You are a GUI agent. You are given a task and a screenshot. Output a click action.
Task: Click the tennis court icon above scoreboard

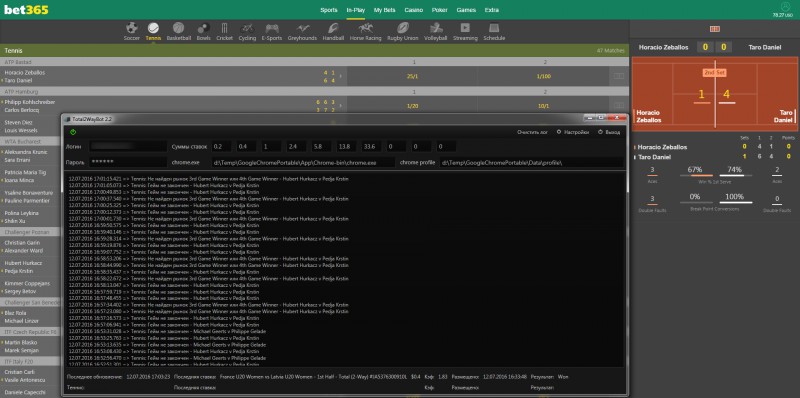pos(715,29)
